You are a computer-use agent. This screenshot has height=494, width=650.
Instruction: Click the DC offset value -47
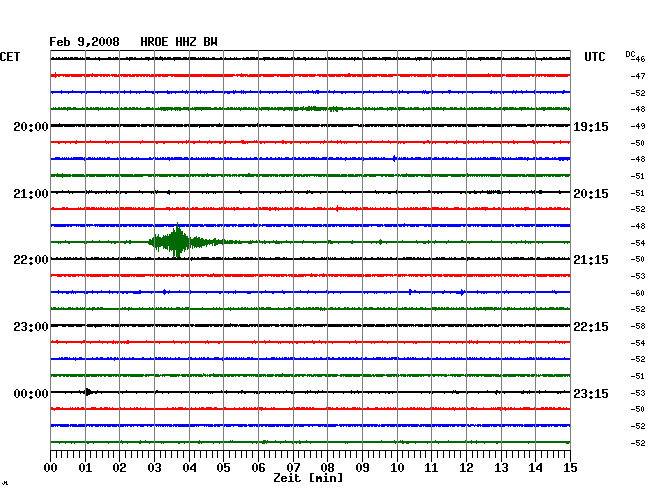pyautogui.click(x=638, y=76)
